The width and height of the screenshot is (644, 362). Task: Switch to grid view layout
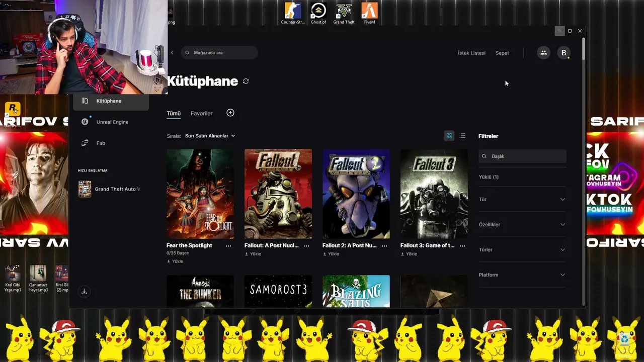(x=449, y=136)
